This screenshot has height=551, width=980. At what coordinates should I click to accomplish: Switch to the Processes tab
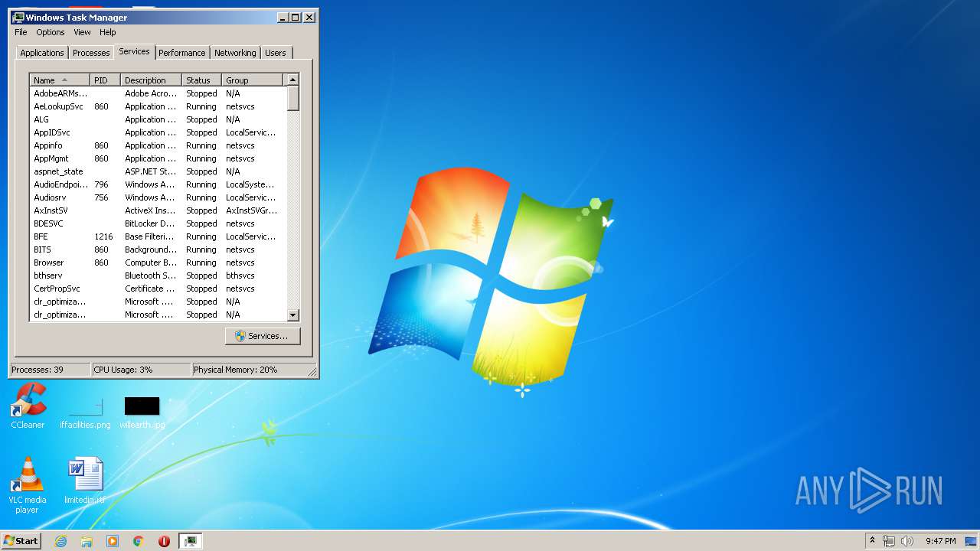click(x=91, y=53)
